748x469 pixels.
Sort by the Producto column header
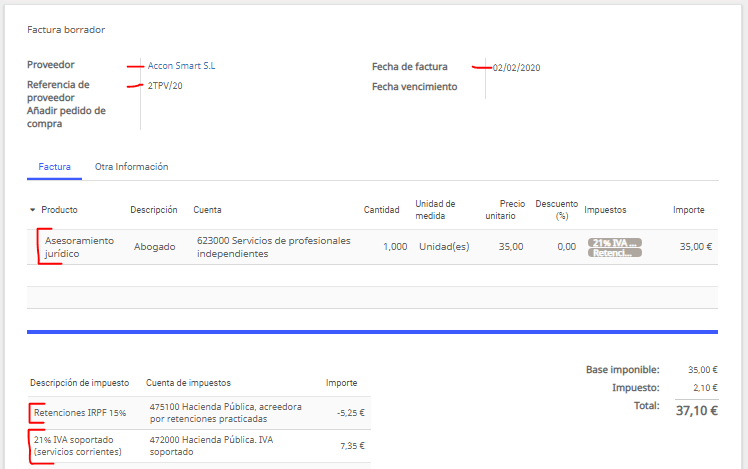[x=59, y=210]
